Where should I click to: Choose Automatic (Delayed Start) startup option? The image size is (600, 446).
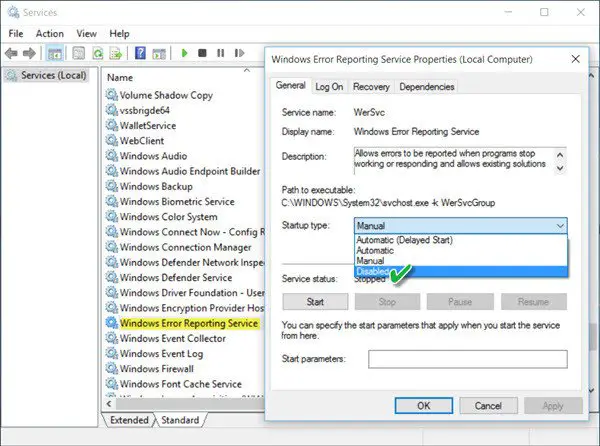pos(461,240)
